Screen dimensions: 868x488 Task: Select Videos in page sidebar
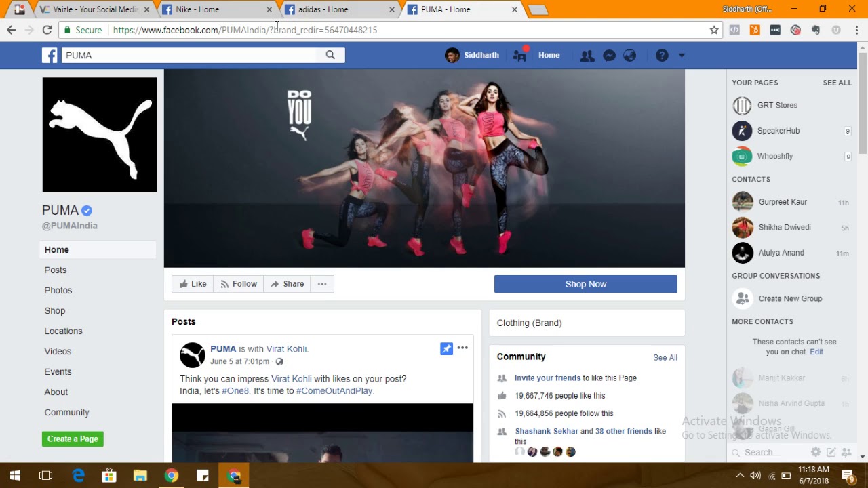(58, 351)
